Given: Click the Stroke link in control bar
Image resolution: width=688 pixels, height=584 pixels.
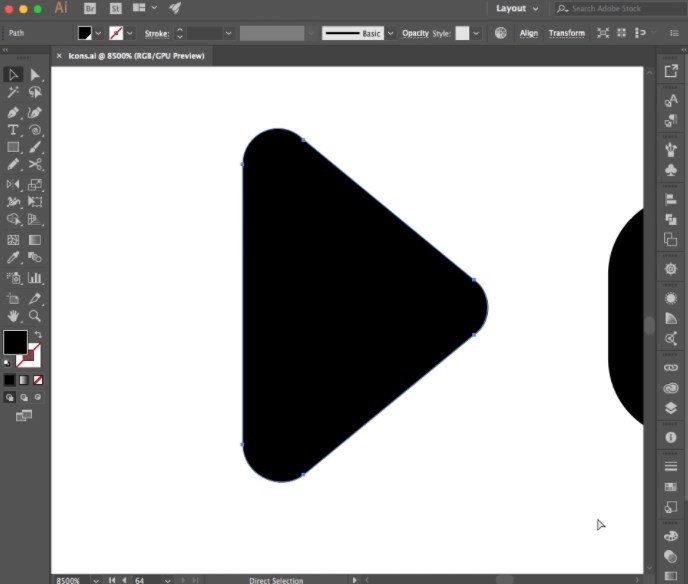Looking at the screenshot, I should coord(157,33).
